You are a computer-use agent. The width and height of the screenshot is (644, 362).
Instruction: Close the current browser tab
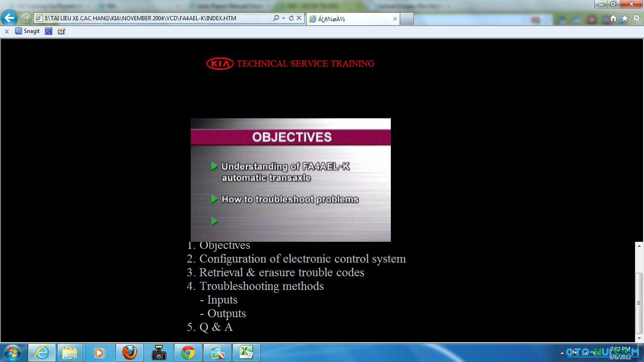(x=395, y=19)
